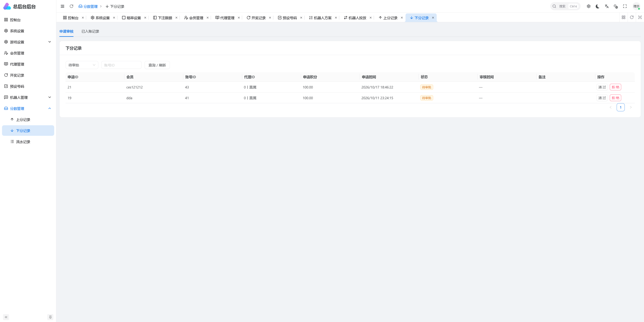Open 控制台 in the sidebar
This screenshot has height=322, width=644.
click(28, 20)
